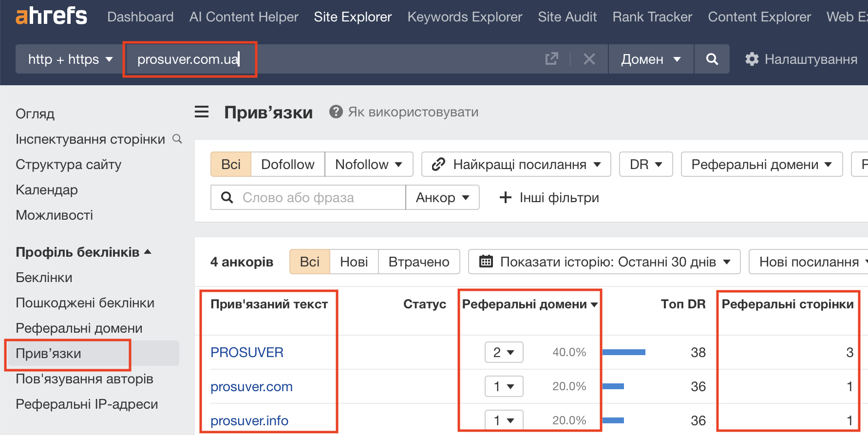
Task: Open Налаштування gear settings
Action: 801,59
